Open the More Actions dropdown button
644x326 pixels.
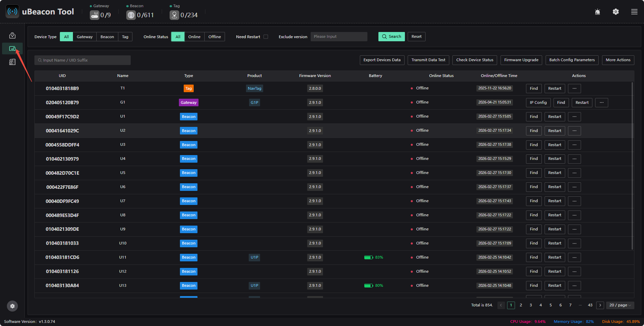(618, 60)
